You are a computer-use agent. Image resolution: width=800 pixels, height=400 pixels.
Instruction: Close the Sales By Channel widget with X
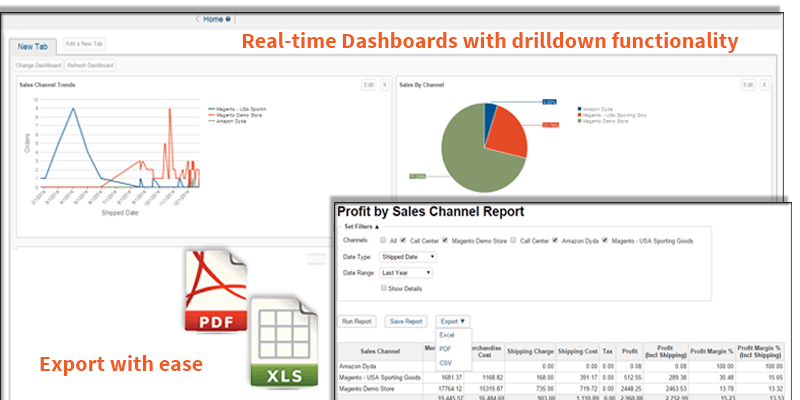pos(764,85)
